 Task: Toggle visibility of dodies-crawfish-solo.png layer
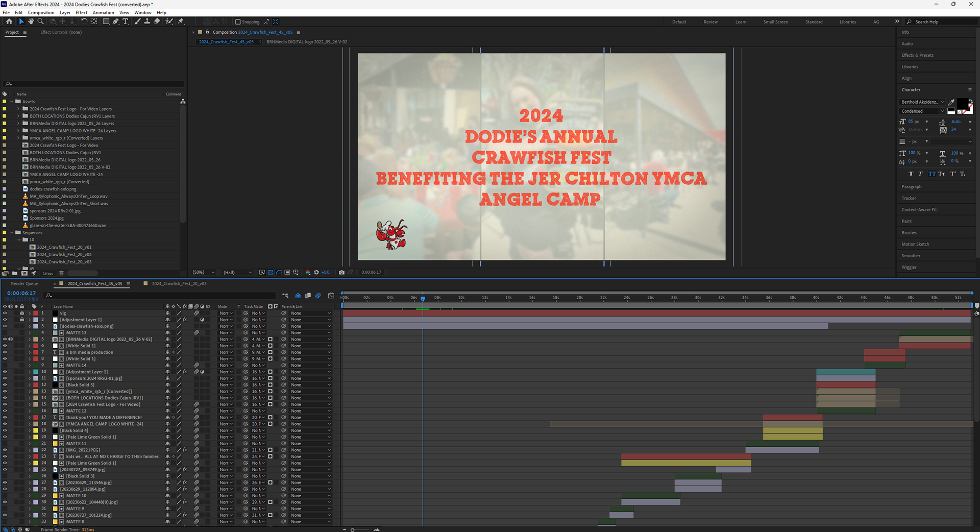tap(5, 326)
